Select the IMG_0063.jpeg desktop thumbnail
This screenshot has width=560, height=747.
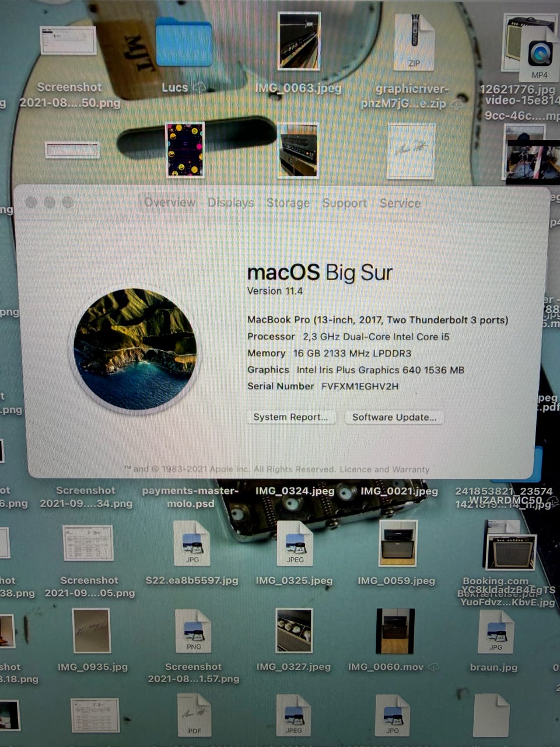(299, 41)
